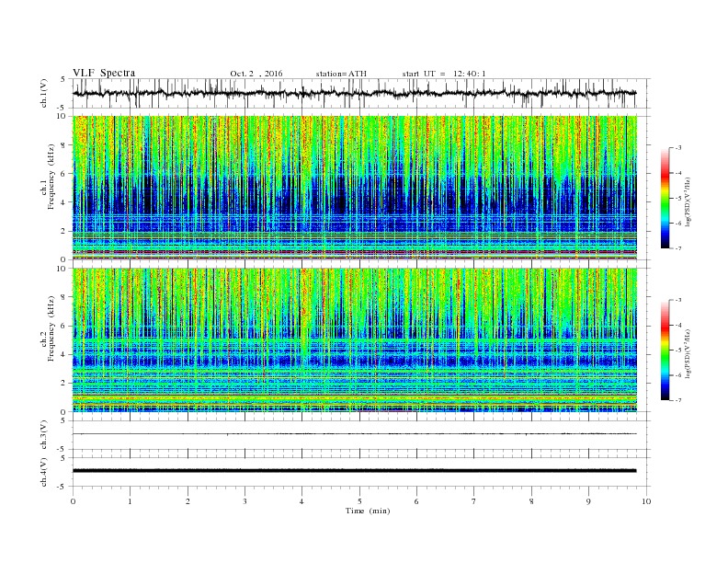Click the "-3" tick on ch.2 color bar
Image resolution: width=728 pixels, height=563 pixels.
[677, 300]
